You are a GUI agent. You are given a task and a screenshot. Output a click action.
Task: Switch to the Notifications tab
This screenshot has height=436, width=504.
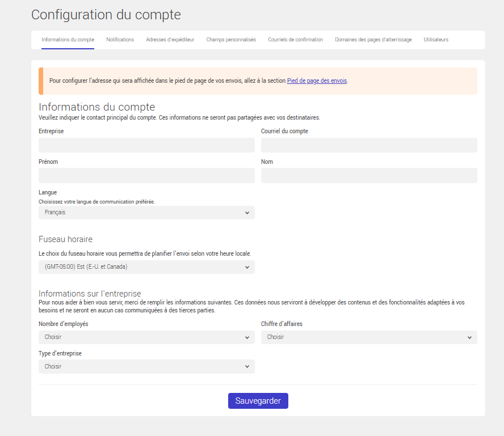[120, 40]
